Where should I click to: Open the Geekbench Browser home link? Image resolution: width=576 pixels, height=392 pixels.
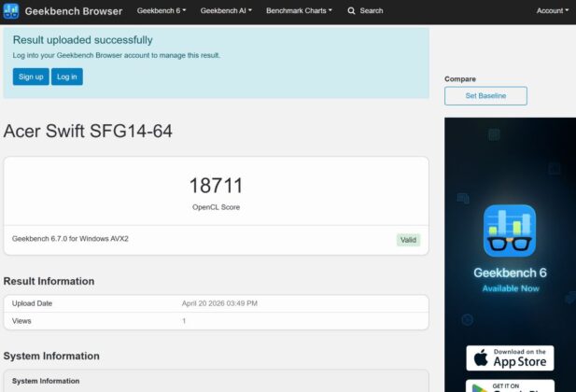pos(74,11)
